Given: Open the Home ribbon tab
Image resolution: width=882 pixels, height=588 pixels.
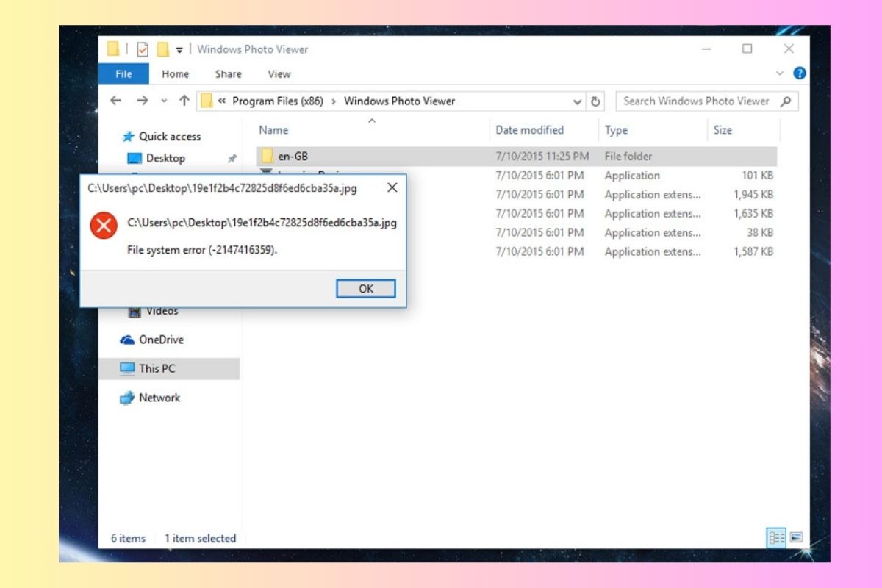Looking at the screenshot, I should pyautogui.click(x=176, y=73).
